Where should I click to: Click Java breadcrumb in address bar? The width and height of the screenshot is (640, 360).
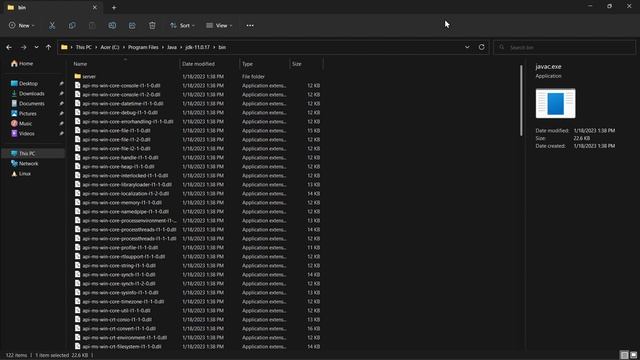[x=172, y=47]
